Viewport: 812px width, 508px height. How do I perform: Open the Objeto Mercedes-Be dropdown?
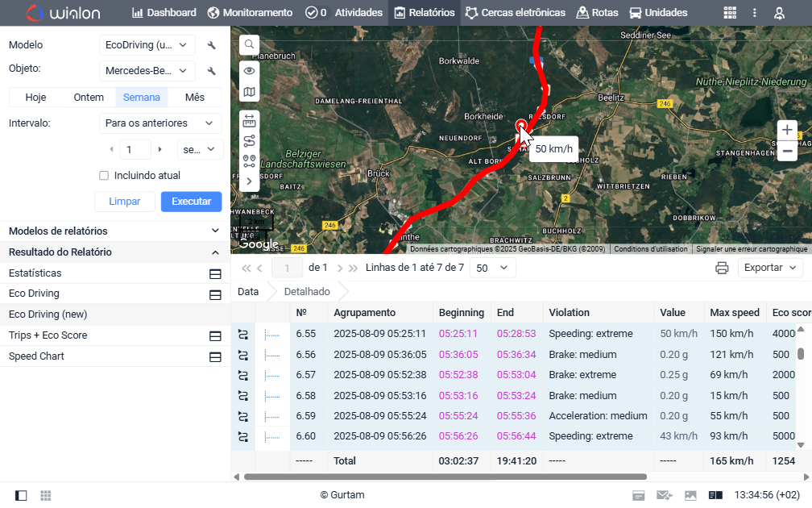(147, 71)
